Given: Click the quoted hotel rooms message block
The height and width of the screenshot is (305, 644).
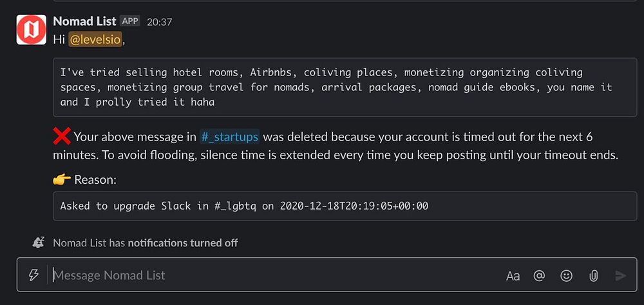Looking at the screenshot, I should point(336,87).
